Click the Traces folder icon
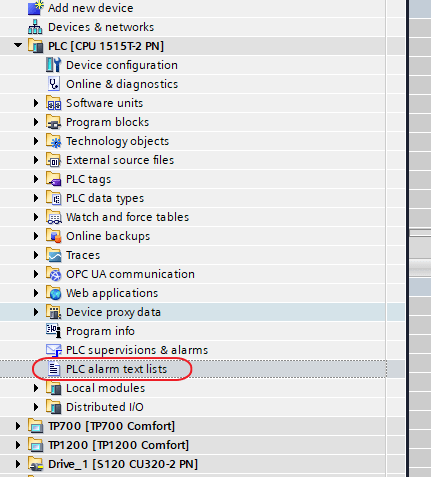This screenshot has height=477, width=431. (54, 255)
